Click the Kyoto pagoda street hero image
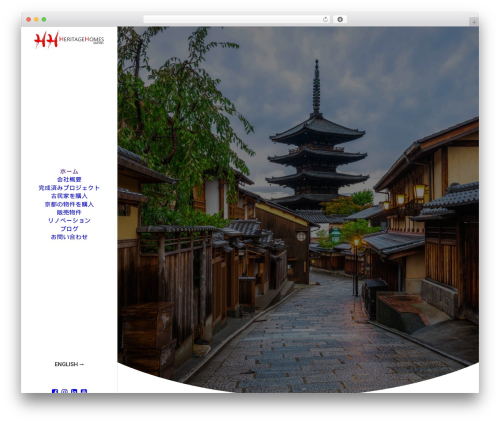 298,209
